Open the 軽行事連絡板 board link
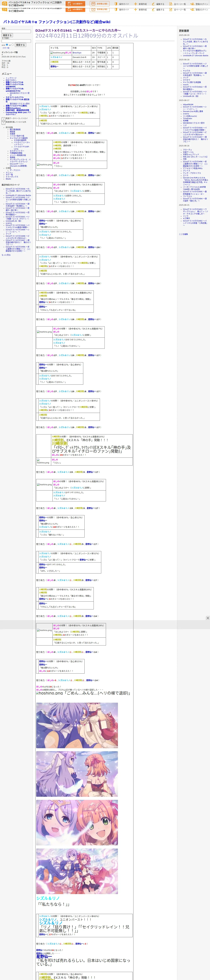210x980 pixels. point(15,129)
